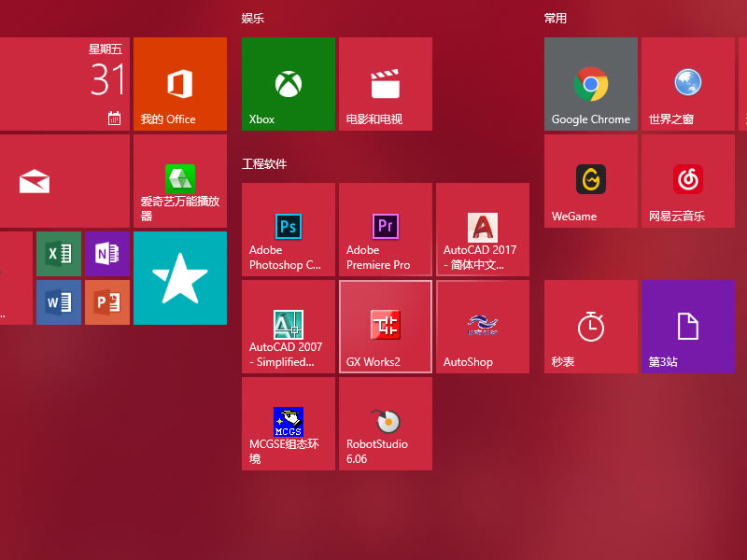
Task: Open 爱奇艺万能播放器 player
Action: [x=179, y=181]
